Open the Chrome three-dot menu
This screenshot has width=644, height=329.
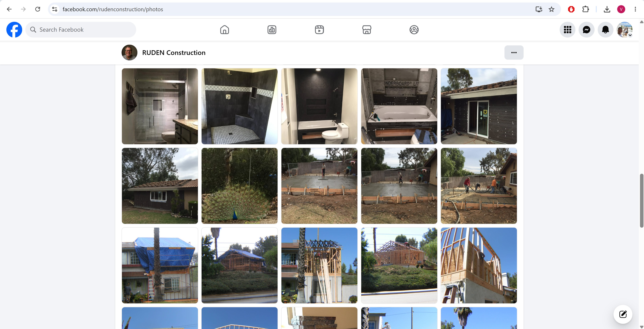point(635,9)
